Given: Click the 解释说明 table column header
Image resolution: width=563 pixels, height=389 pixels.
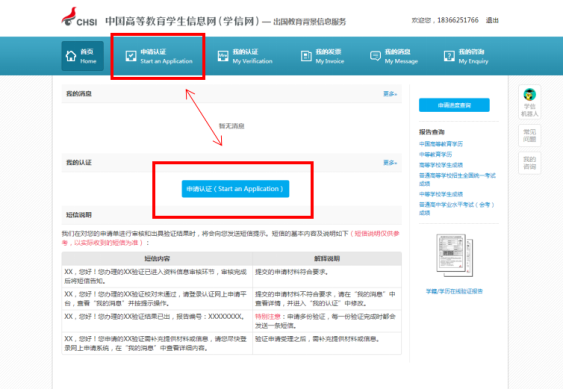Looking at the screenshot, I should pos(327,259).
